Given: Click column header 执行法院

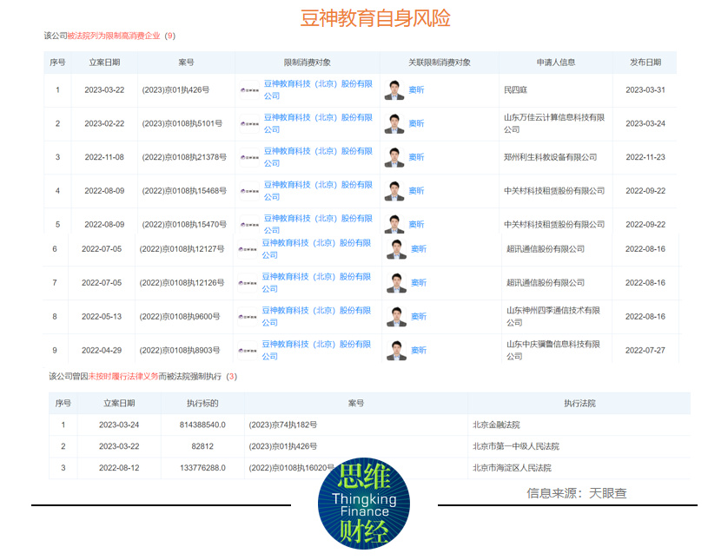Looking at the screenshot, I should 579,403.
